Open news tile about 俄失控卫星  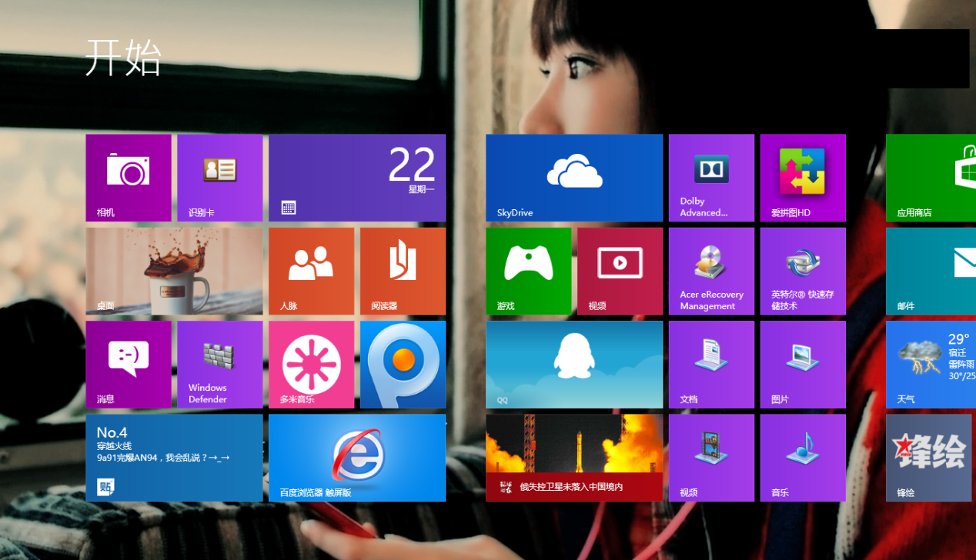574,458
